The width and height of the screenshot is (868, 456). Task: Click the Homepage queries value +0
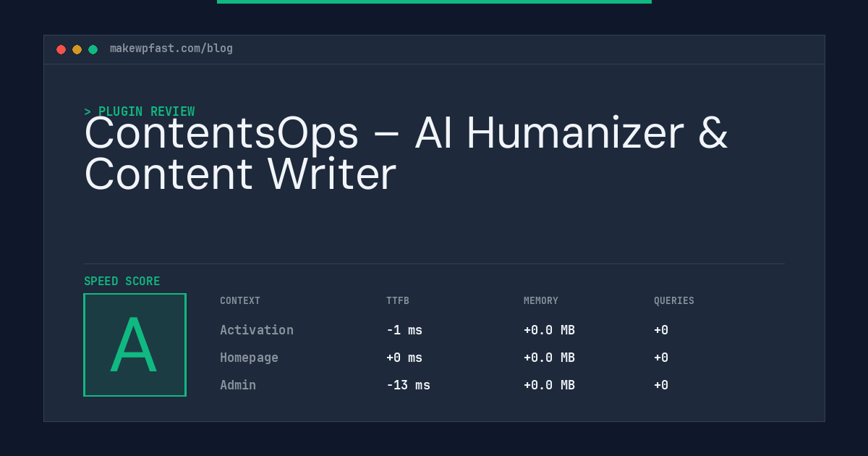coord(661,358)
